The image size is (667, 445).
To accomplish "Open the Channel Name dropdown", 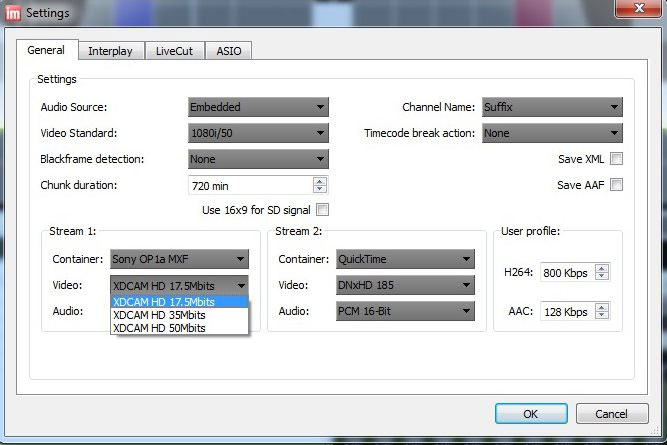I will point(552,107).
